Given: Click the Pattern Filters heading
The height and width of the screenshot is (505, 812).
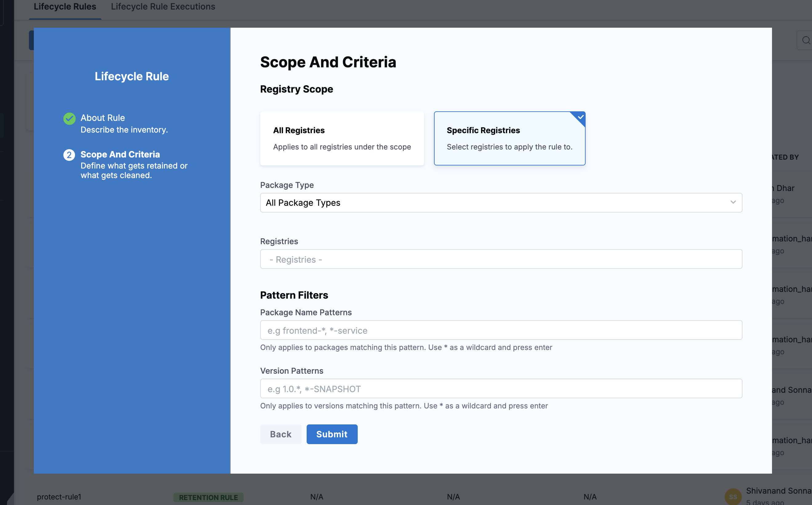Looking at the screenshot, I should (x=294, y=295).
